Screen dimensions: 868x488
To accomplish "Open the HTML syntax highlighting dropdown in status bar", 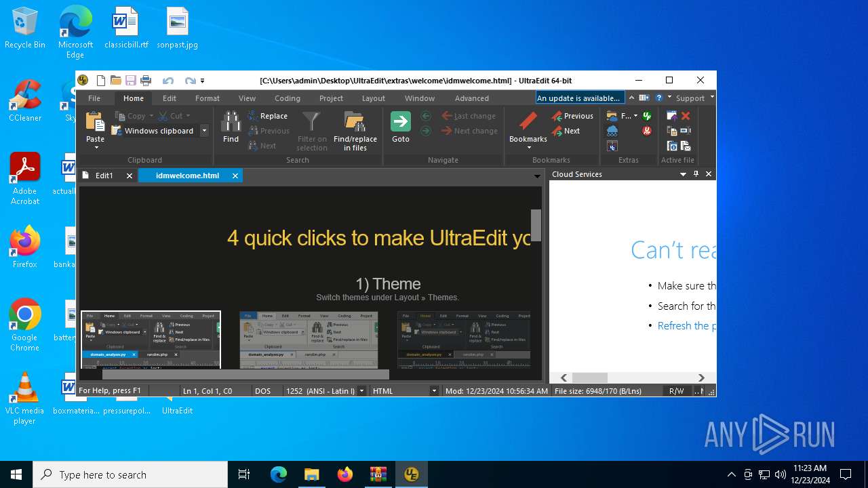I will [x=434, y=391].
